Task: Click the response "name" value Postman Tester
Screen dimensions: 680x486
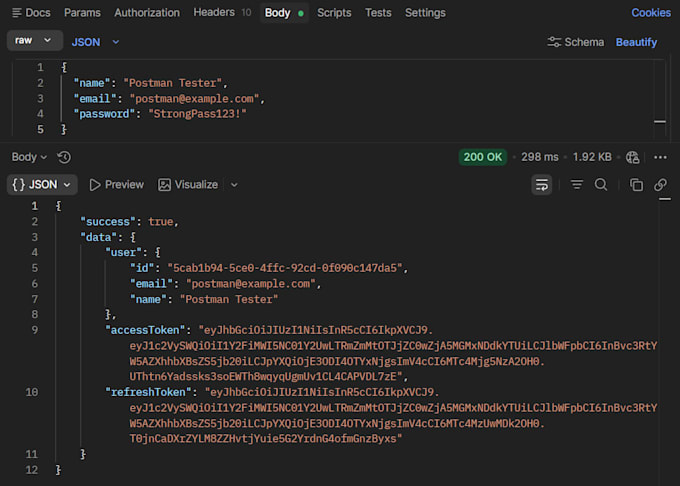Action: click(x=229, y=299)
